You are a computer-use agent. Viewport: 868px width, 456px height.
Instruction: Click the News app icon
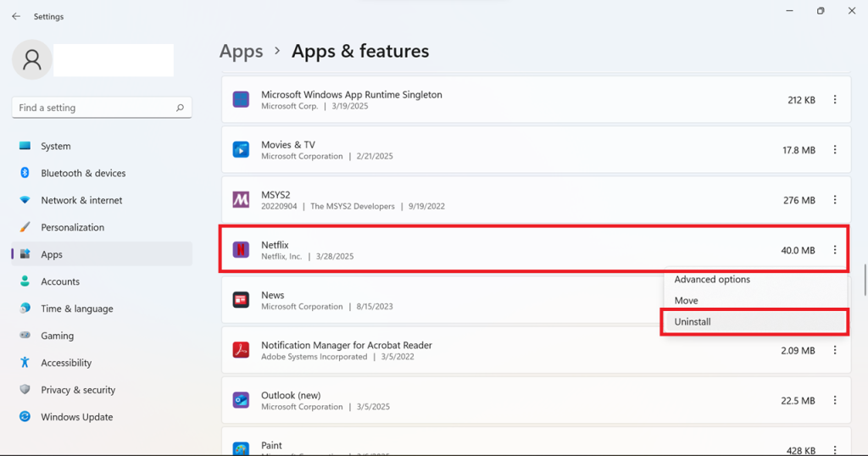coord(241,300)
